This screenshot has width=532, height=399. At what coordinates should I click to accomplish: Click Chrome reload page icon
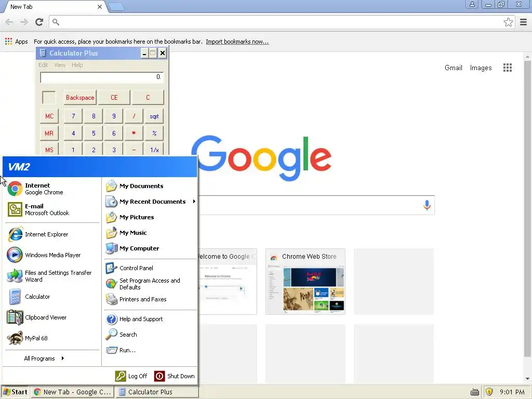[x=39, y=22]
